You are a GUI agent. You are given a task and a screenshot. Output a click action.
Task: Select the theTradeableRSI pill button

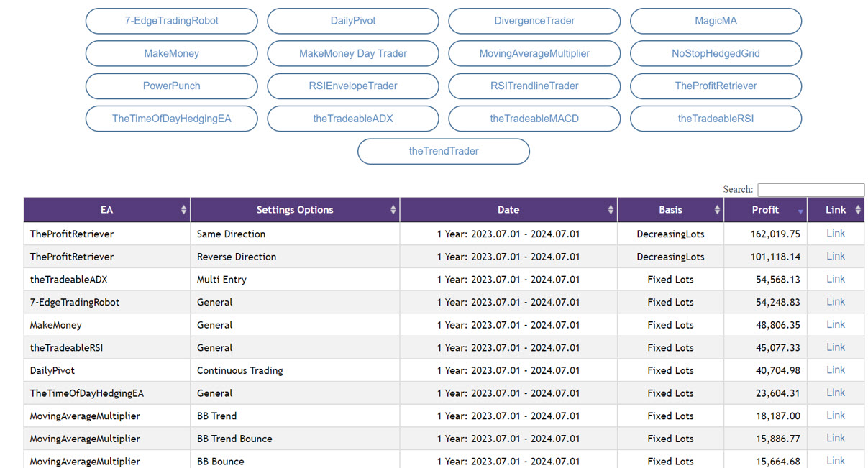coord(716,119)
